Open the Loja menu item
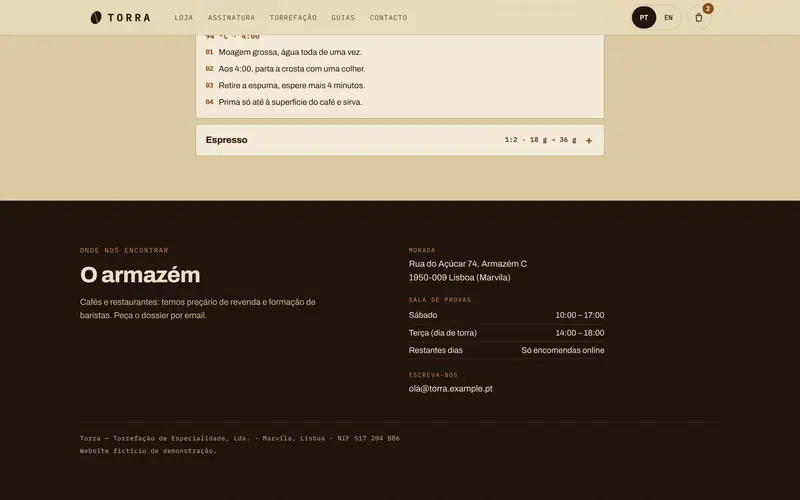 (184, 18)
